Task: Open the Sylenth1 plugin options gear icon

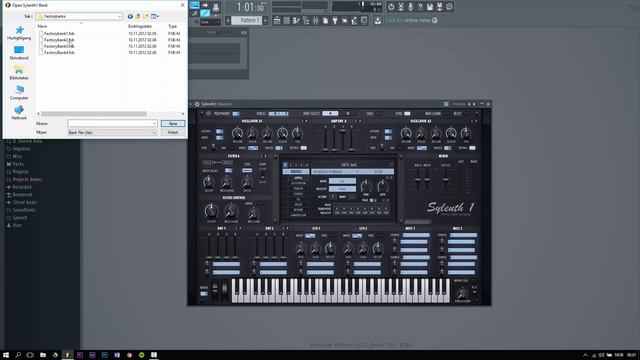Action: point(197,104)
